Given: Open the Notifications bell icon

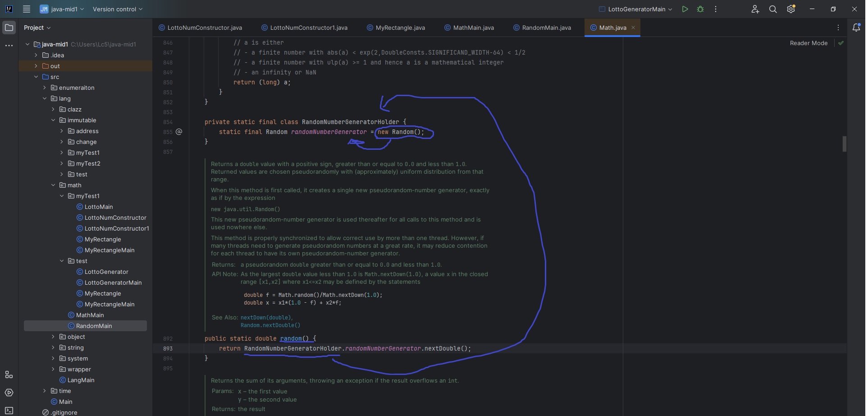Looking at the screenshot, I should coord(856,28).
